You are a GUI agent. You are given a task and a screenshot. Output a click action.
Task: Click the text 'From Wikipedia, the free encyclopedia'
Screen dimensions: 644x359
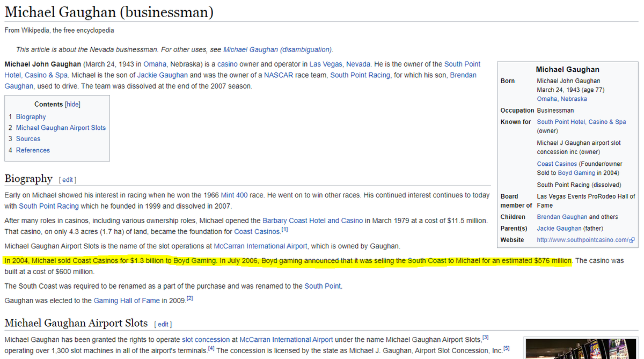point(59,31)
